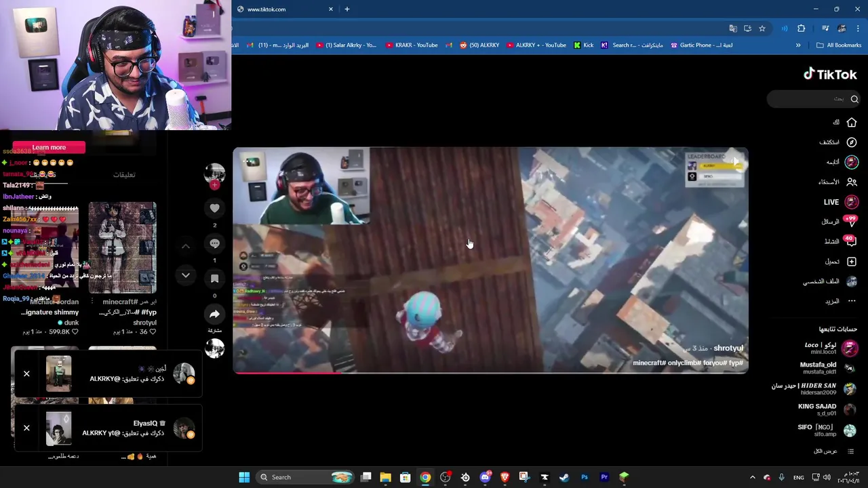Open Steam from taskbar
The width and height of the screenshot is (868, 488).
564,477
